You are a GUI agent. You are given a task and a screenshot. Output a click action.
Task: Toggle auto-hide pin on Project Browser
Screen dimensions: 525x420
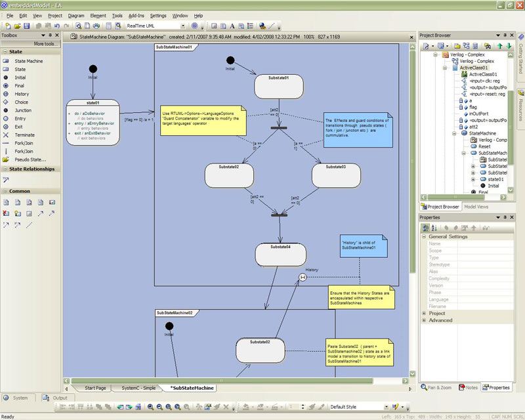pyautogui.click(x=505, y=35)
